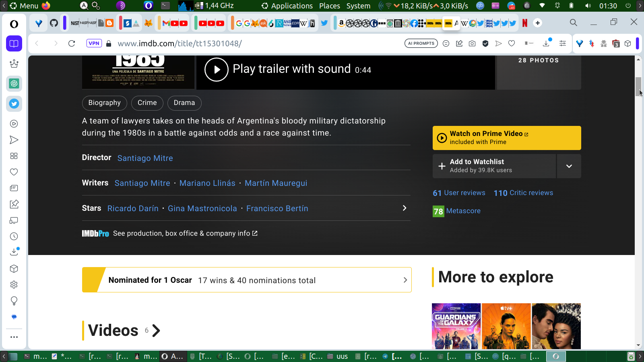The width and height of the screenshot is (644, 362).
Task: Select the Biography genre chip
Action: (x=105, y=103)
